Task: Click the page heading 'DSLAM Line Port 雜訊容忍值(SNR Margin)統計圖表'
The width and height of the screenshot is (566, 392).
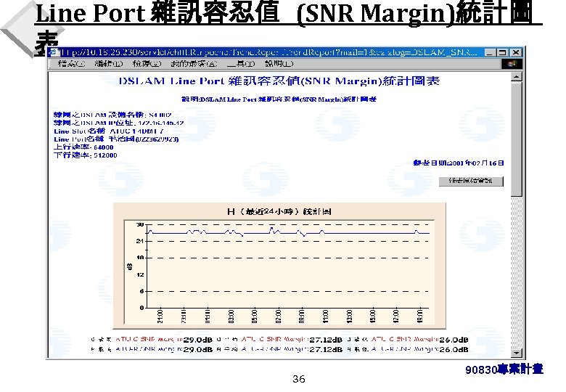Action: (279, 81)
